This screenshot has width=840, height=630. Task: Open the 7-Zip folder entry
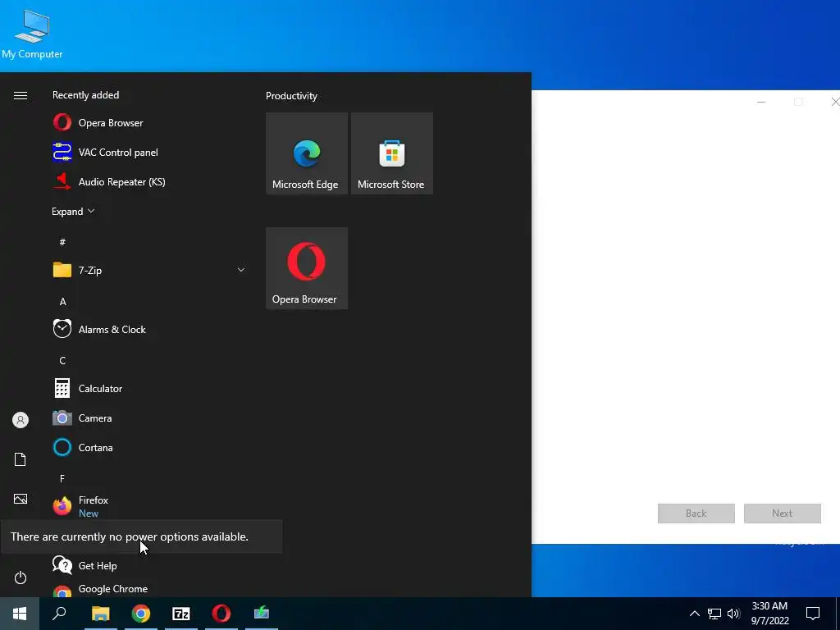pyautogui.click(x=150, y=270)
